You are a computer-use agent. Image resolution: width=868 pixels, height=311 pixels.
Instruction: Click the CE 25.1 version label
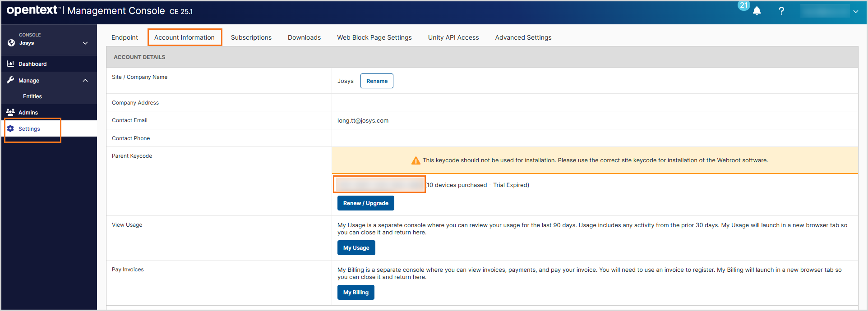[x=181, y=12]
